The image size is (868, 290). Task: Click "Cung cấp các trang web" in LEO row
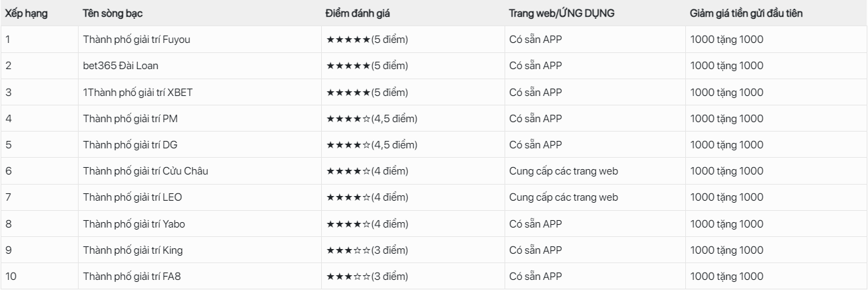click(x=563, y=197)
